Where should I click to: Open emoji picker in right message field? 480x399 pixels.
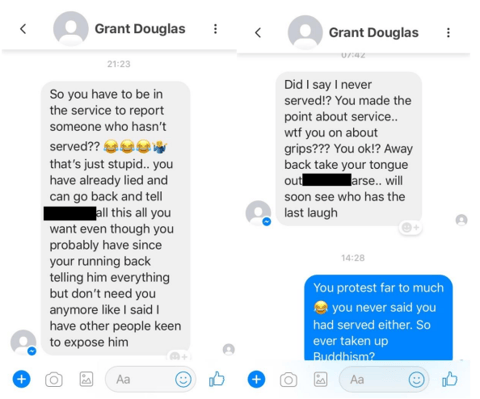(x=417, y=379)
